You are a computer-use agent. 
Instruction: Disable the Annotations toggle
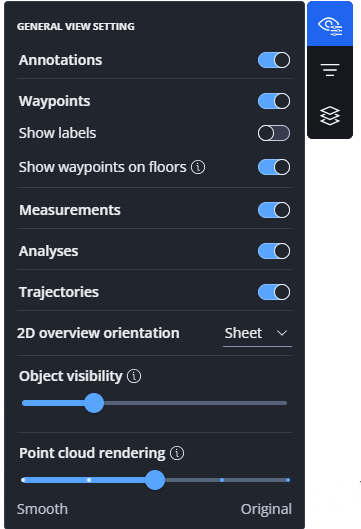point(274,60)
